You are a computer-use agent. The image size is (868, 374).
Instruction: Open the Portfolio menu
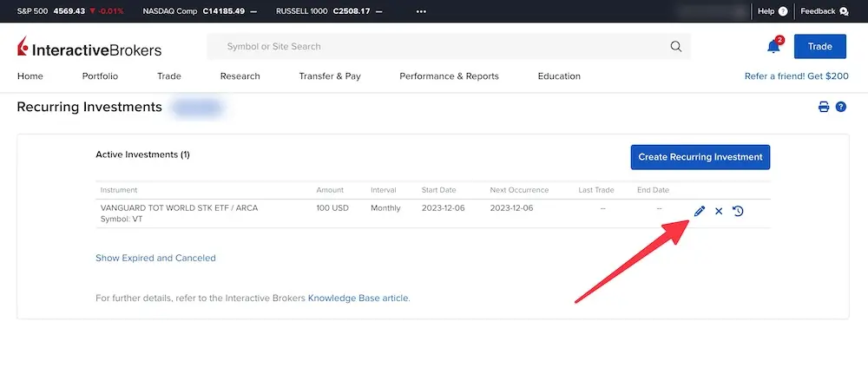pos(100,76)
